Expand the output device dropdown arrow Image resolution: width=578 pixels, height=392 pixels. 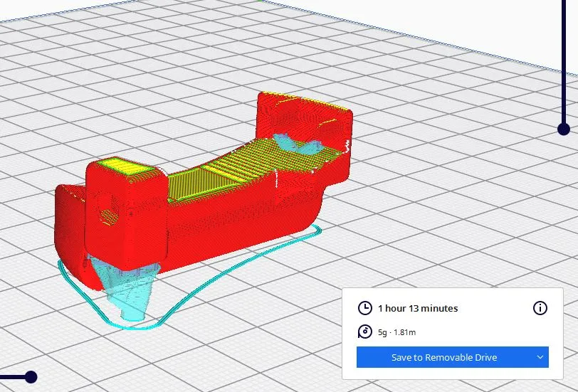click(x=540, y=357)
